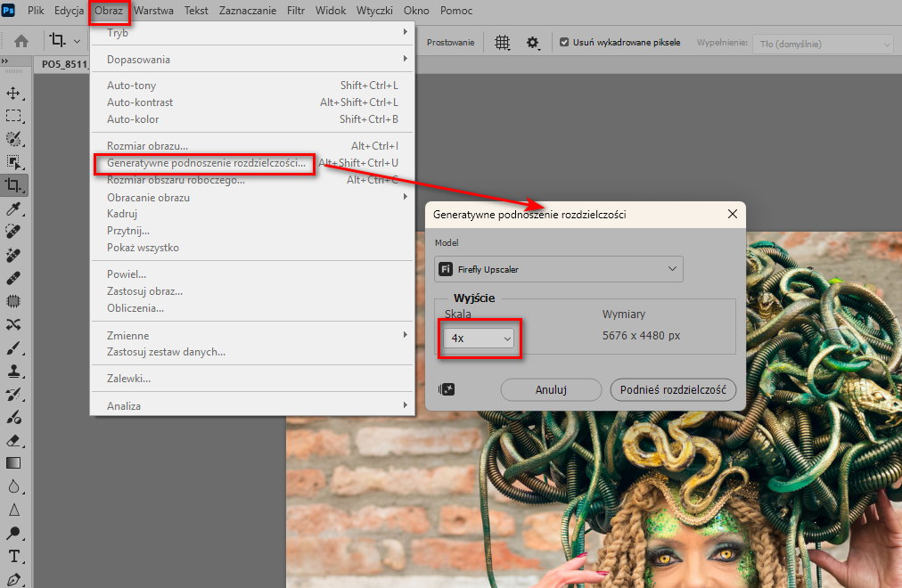902x588 pixels.
Task: Select the Pen tool
Action: 13,579
